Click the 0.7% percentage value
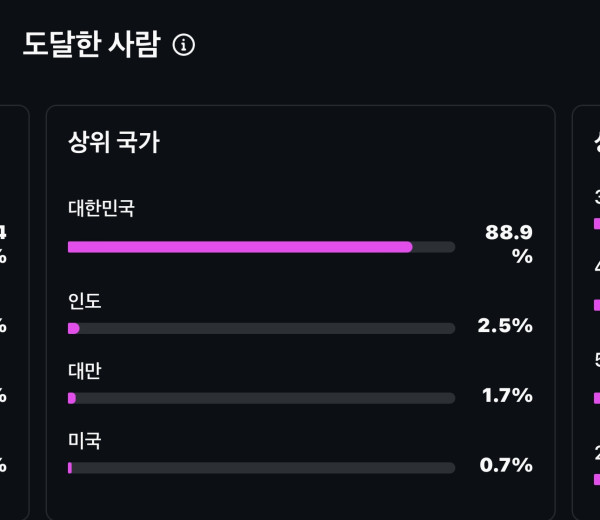Screen dimensions: 600x520 coord(507,465)
